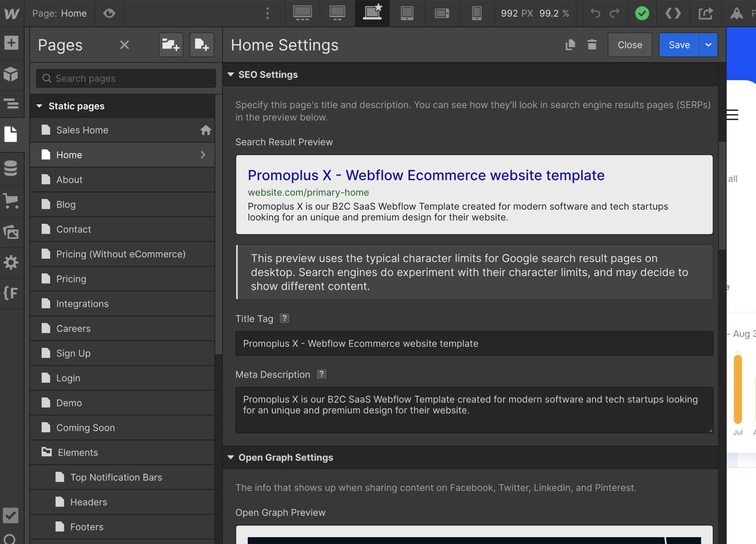Select the Headers page
756x544 pixels.
(x=122, y=502)
